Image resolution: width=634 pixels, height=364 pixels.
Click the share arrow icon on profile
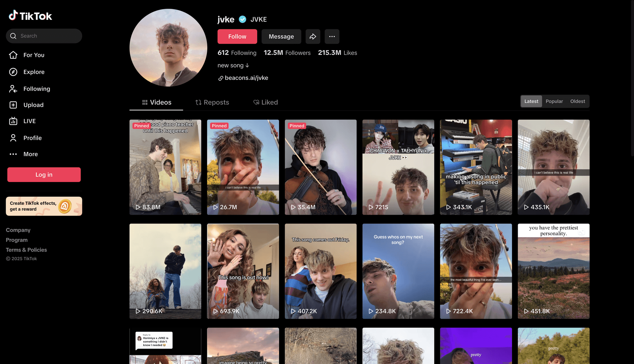[x=313, y=36]
